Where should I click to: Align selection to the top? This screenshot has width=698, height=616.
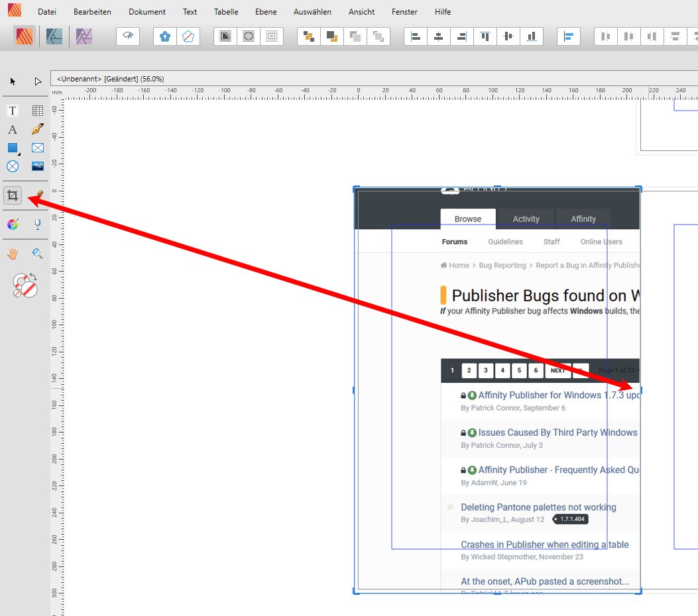tap(485, 36)
